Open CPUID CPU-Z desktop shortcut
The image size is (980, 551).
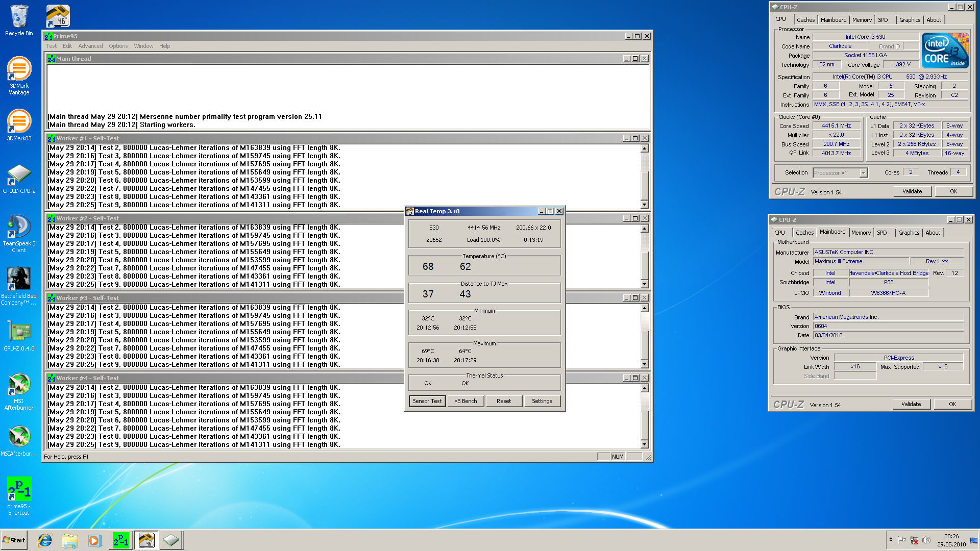pyautogui.click(x=19, y=179)
